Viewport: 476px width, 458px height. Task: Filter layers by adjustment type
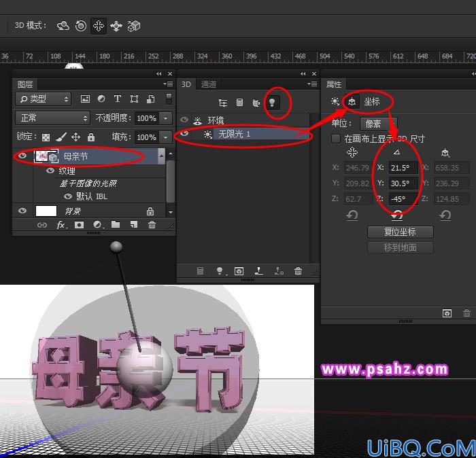(x=101, y=99)
